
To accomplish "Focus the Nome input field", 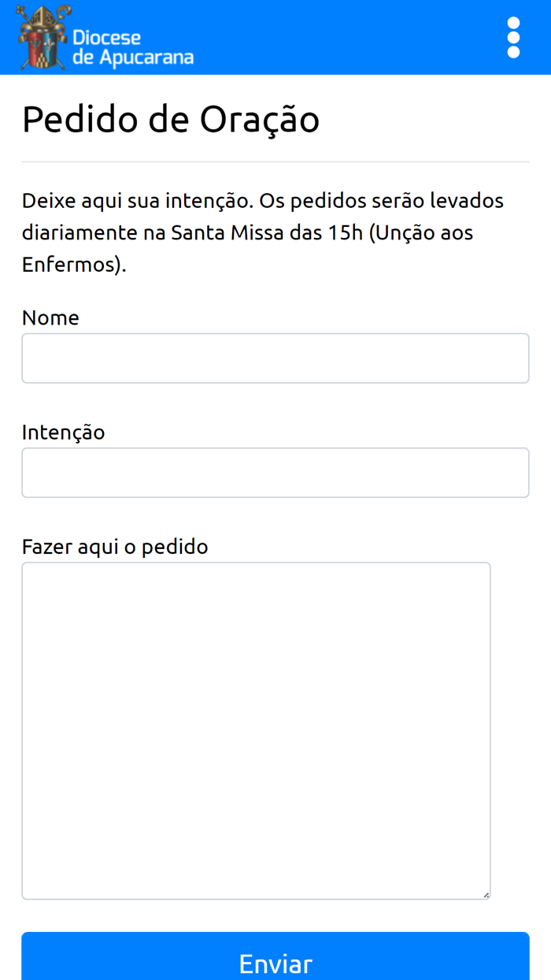I will tap(275, 358).
